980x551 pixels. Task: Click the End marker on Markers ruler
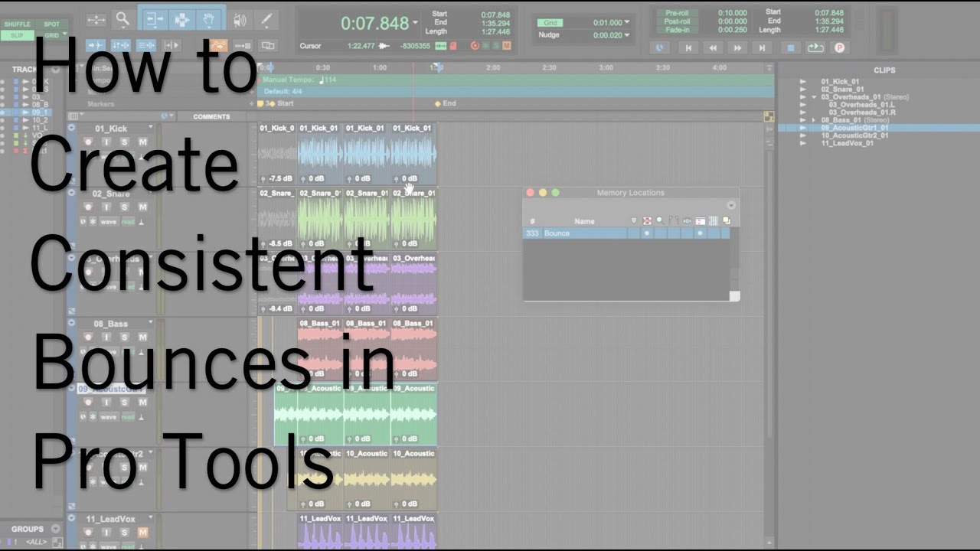click(x=445, y=103)
